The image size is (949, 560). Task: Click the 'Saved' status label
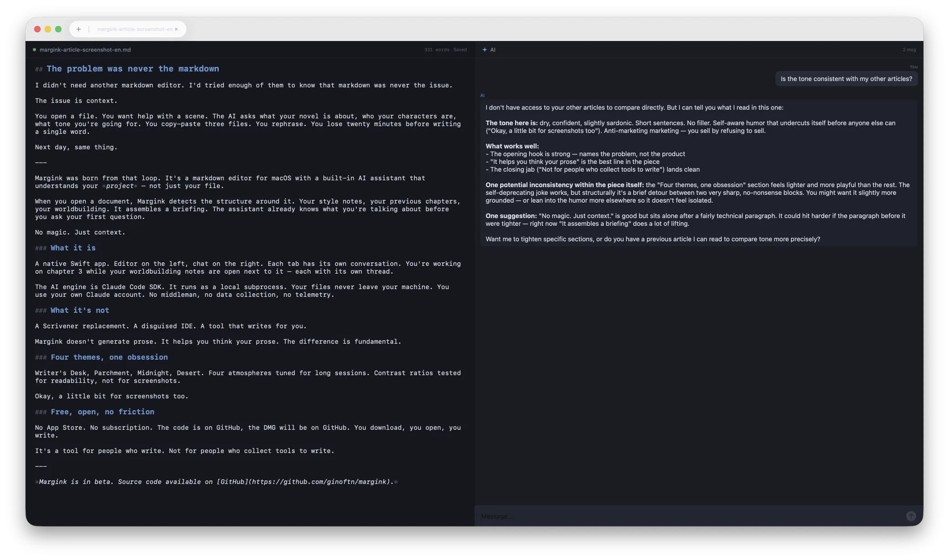(x=460, y=50)
